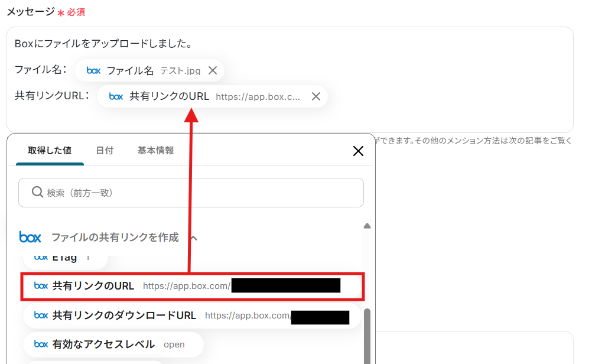Close the 取得した値 picker popup
The width and height of the screenshot is (592, 364).
(x=358, y=151)
